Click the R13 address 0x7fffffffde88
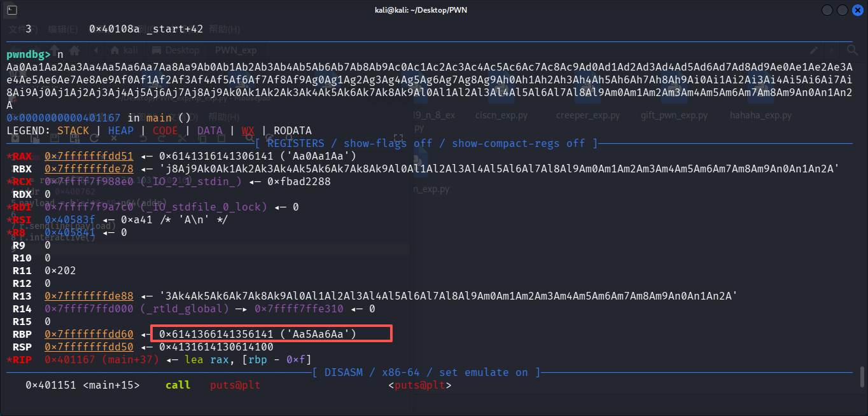The image size is (868, 416). coord(89,296)
